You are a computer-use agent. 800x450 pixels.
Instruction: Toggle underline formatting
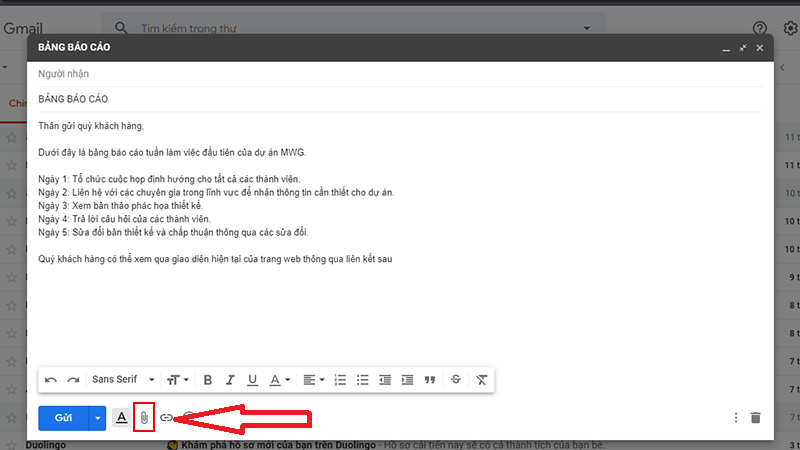252,380
